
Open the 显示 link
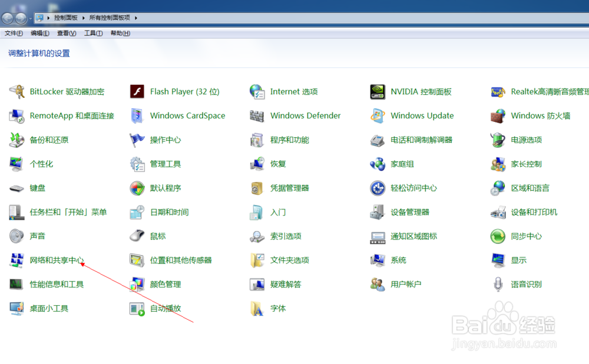tap(519, 260)
